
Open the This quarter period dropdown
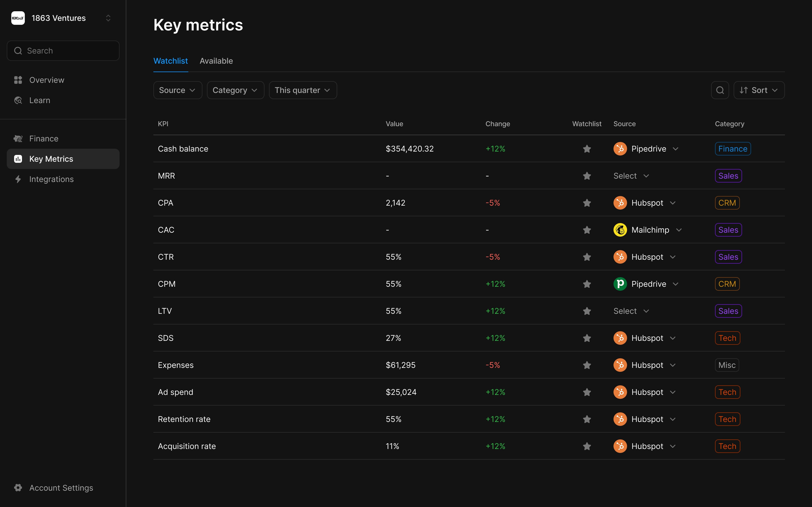pos(303,90)
